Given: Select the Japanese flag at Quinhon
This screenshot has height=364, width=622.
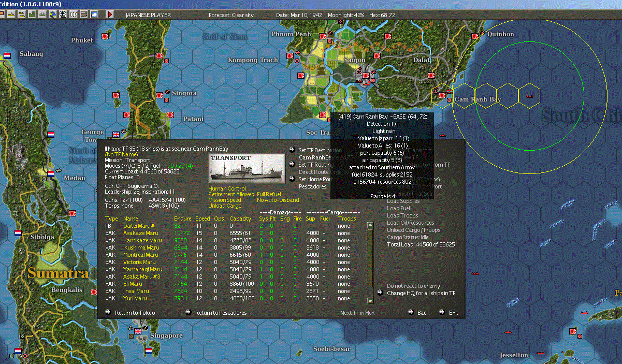Looking at the screenshot, I should pos(476,36).
